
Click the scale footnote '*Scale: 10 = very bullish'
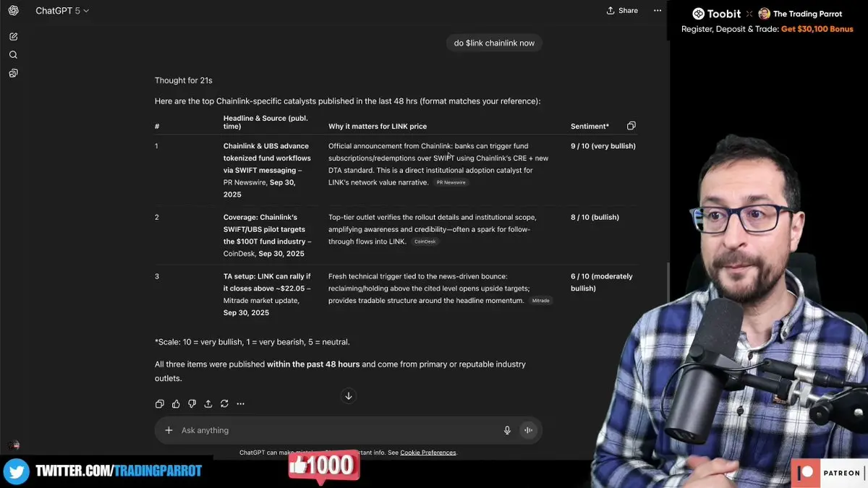coord(252,342)
